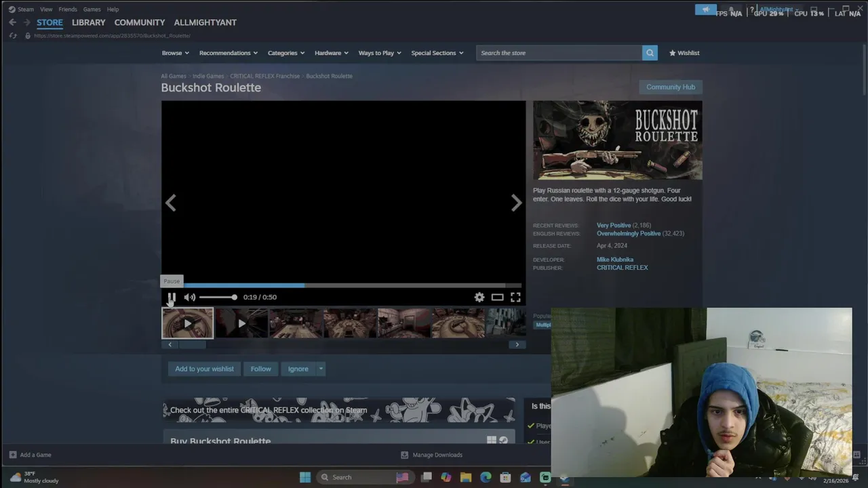Click the All Games breadcrumb link
This screenshot has width=868, height=488.
pyautogui.click(x=174, y=76)
